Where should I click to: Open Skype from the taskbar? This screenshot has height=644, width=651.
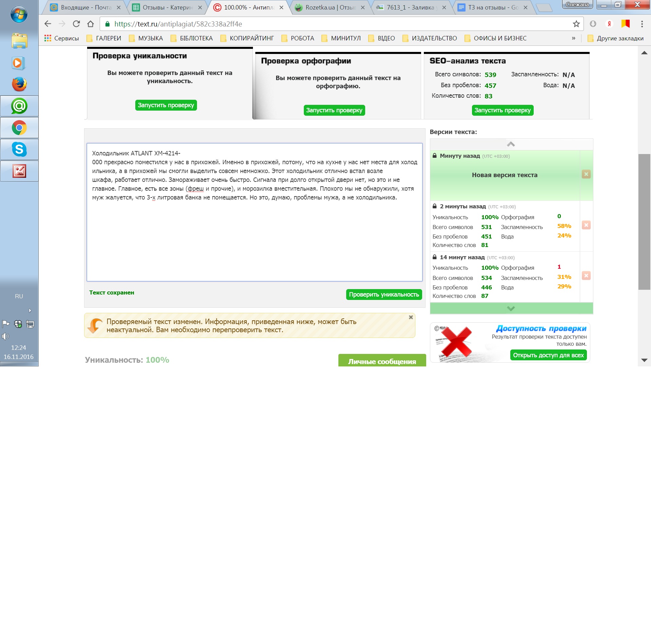19,149
